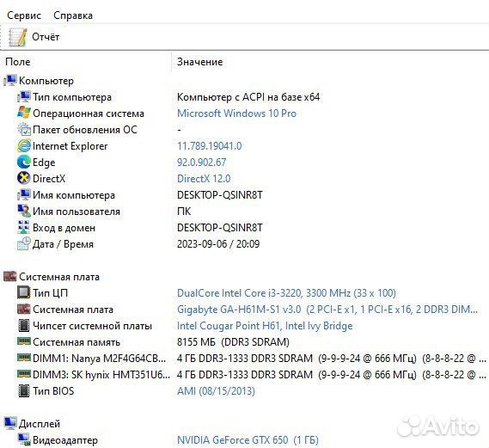Select the Дата / Время field label

(63, 244)
